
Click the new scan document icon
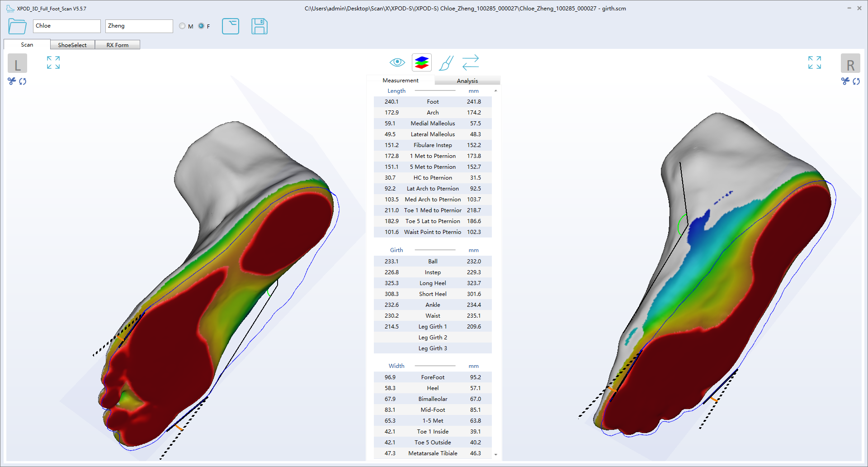(231, 26)
